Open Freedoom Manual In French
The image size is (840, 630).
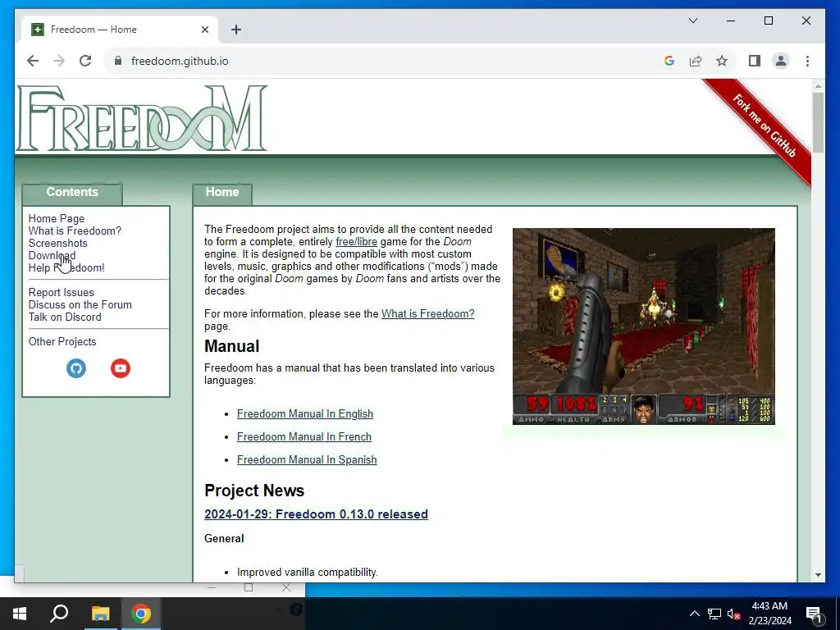tap(304, 437)
